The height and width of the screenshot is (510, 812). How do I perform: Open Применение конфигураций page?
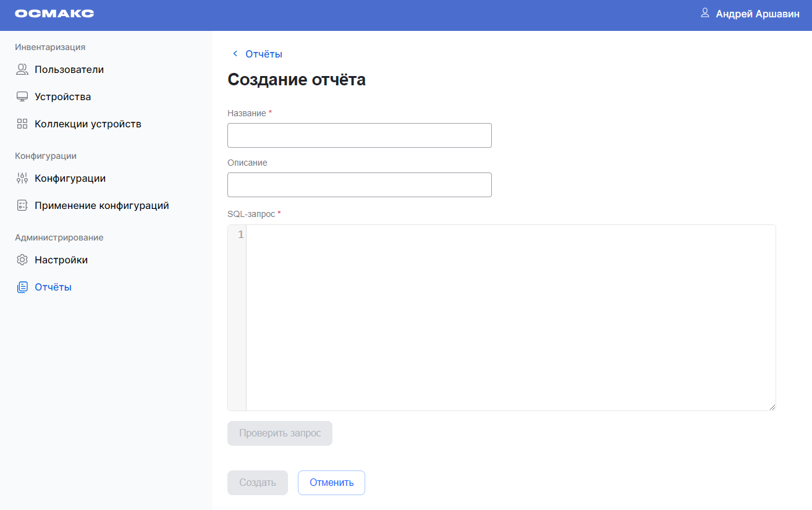coord(102,206)
